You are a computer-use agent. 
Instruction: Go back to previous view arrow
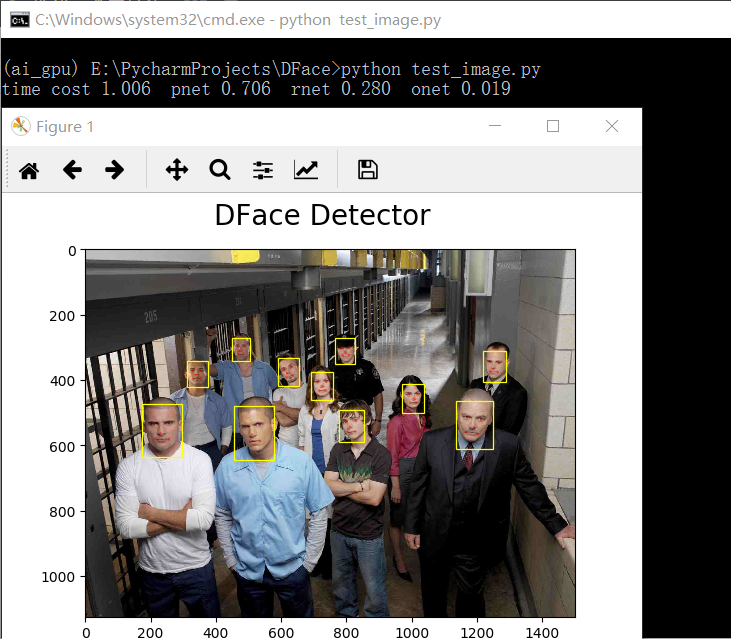tap(72, 170)
